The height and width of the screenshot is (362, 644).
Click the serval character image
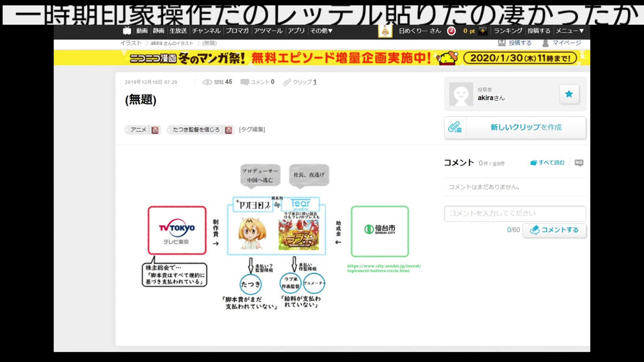252,233
